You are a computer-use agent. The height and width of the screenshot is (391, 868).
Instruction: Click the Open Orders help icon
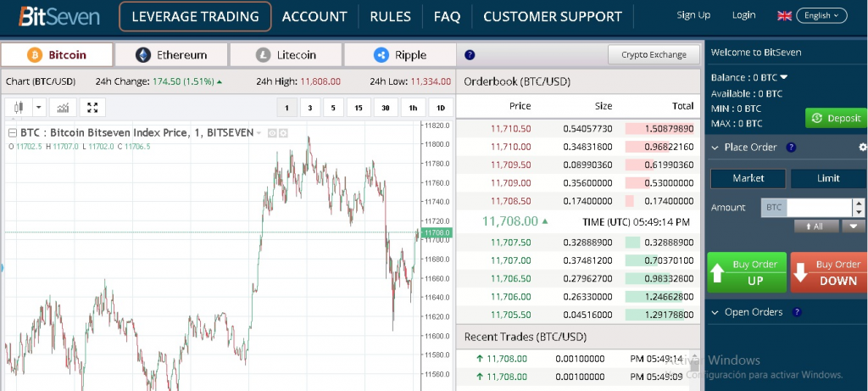coord(797,312)
